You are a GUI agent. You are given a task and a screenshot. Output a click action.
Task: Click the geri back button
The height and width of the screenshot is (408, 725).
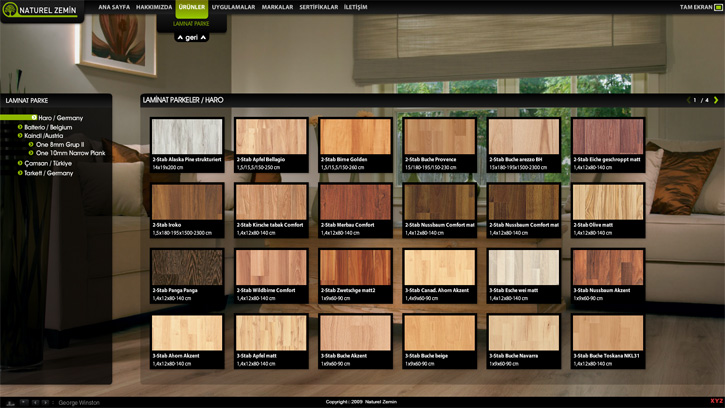tap(191, 37)
